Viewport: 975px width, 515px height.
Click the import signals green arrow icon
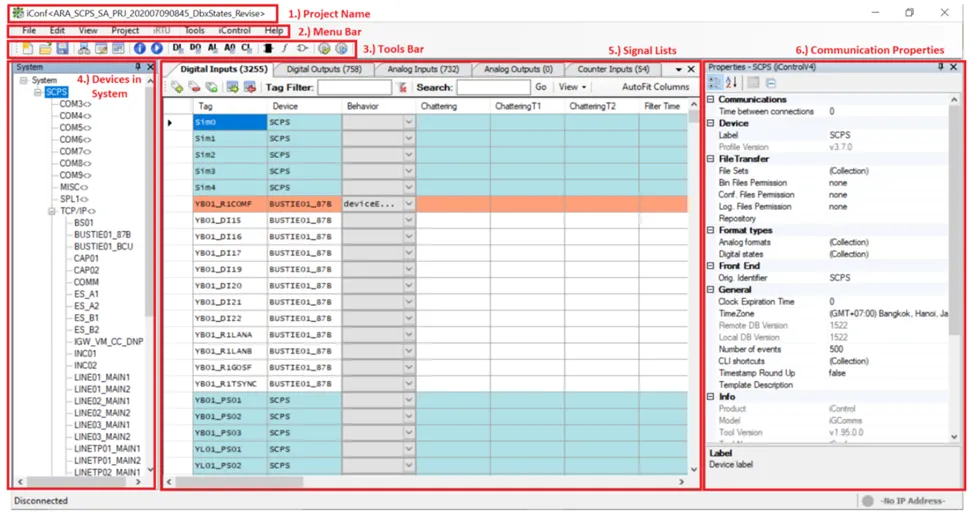click(232, 88)
